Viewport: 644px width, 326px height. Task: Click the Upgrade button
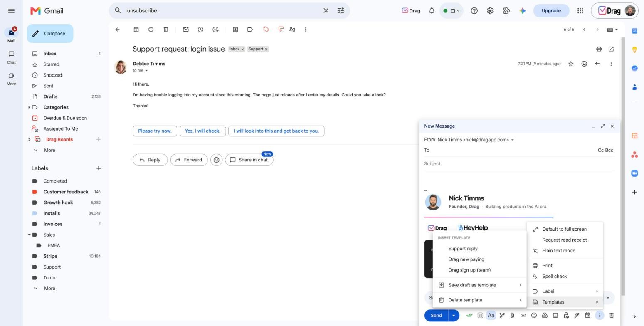pyautogui.click(x=551, y=11)
